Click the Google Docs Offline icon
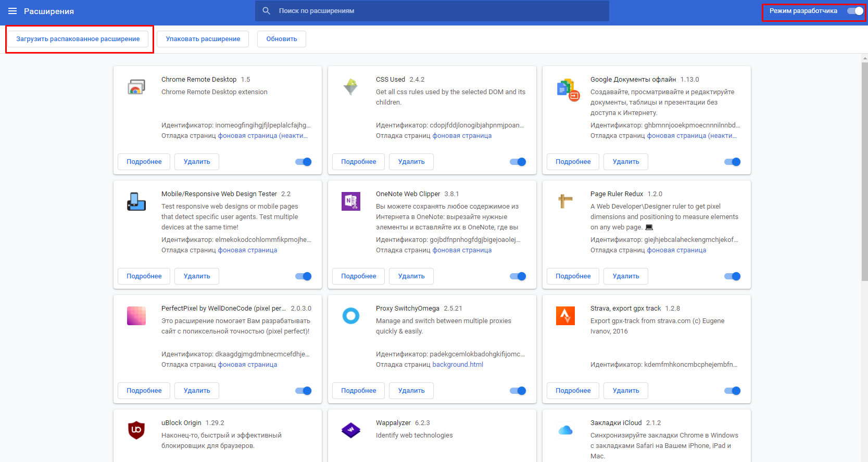868x462 pixels. point(568,89)
